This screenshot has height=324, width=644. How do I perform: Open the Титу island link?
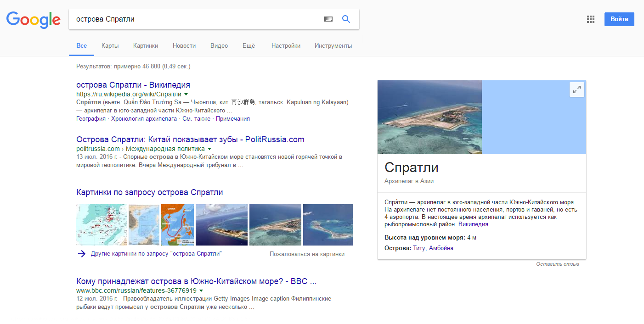(419, 248)
